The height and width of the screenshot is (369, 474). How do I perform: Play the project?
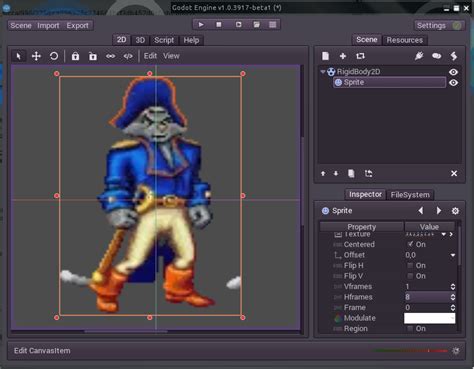(201, 25)
